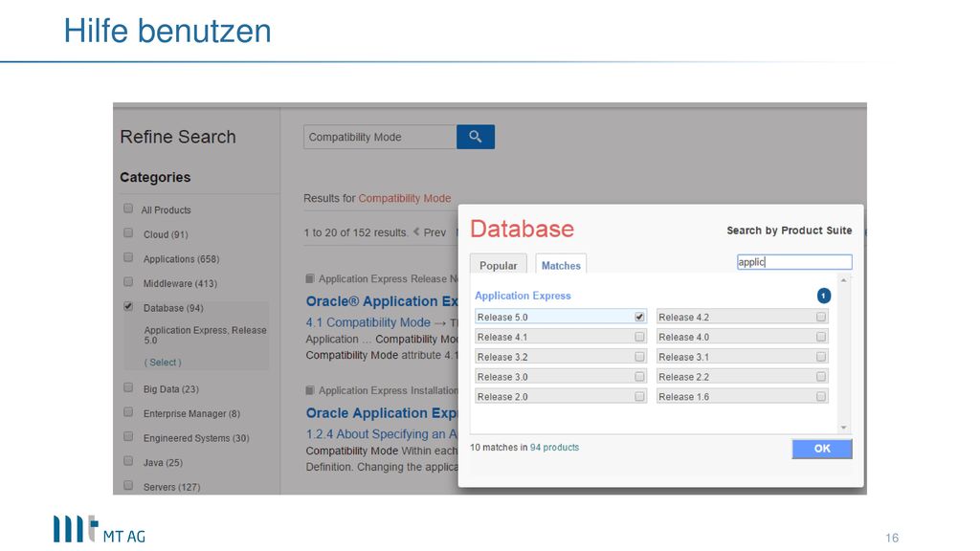Click the blue badge showing 1
This screenshot has width=980, height=551.
click(x=824, y=296)
